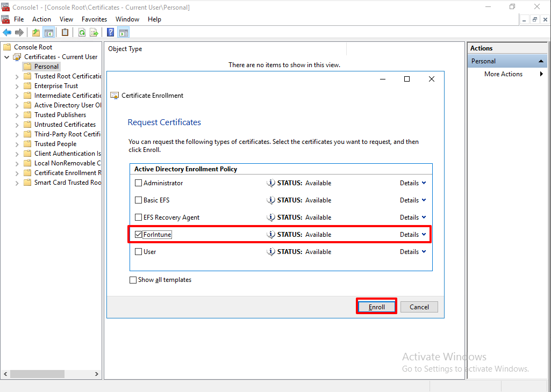Viewport: 551px width, 392px height.
Task: Close the Certificate Enrollment dialog
Action: (432, 79)
